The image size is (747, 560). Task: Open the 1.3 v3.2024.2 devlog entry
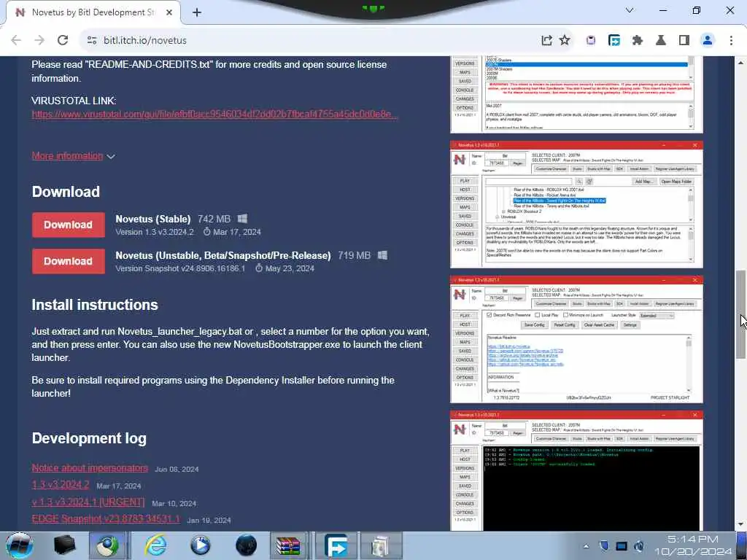tap(61, 485)
